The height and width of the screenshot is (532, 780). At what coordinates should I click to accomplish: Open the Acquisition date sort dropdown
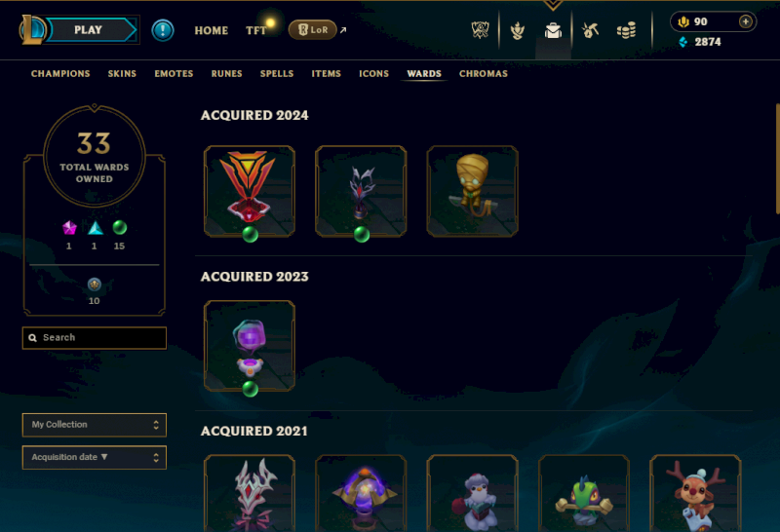coord(95,457)
